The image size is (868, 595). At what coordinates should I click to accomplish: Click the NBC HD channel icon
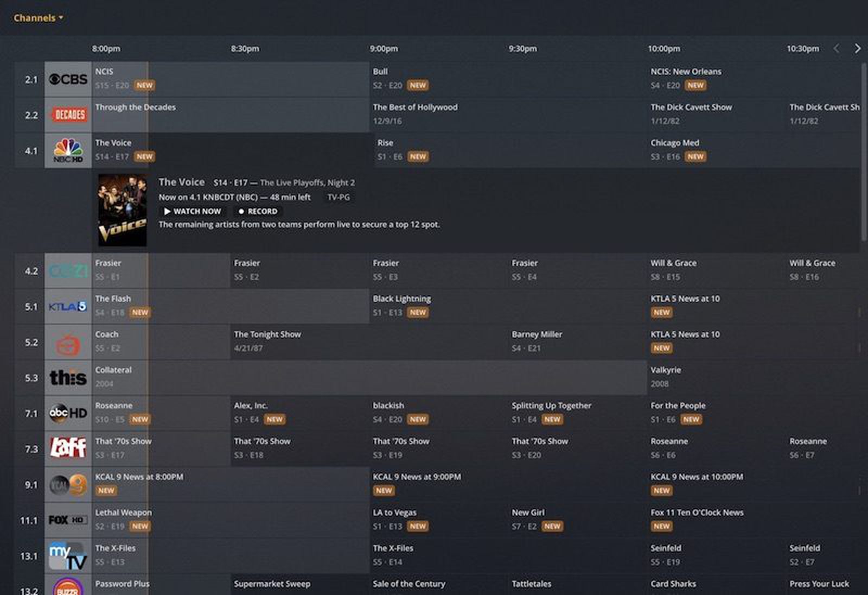click(67, 150)
